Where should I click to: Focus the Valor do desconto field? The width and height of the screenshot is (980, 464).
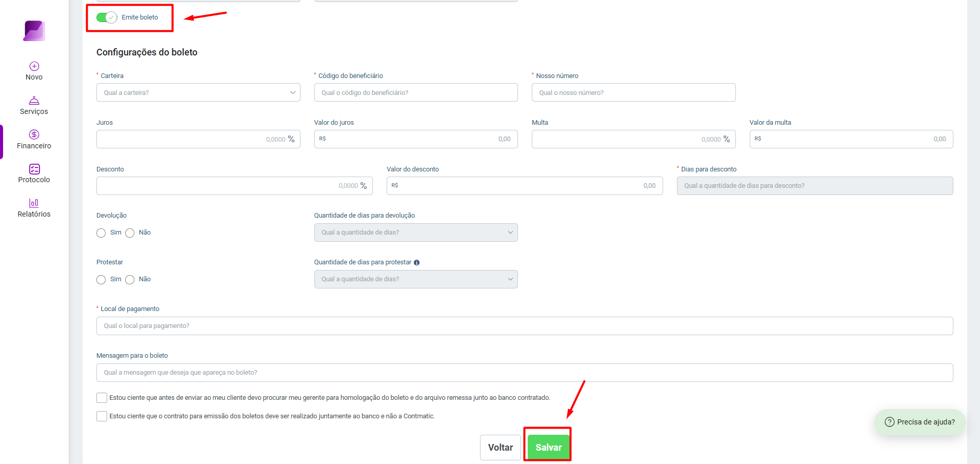(525, 186)
